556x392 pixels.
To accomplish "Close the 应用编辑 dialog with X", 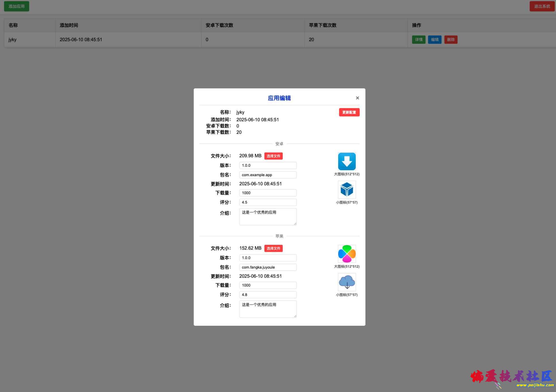I will point(357,98).
